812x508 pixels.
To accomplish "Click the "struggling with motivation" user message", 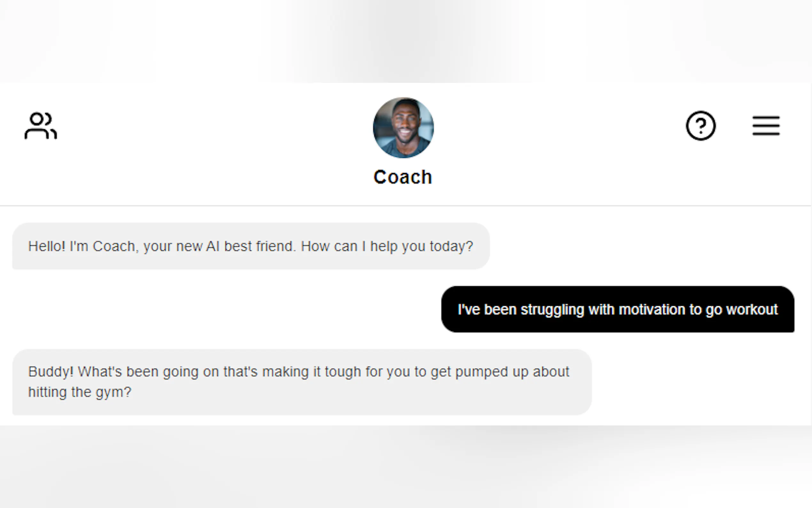I will coord(617,309).
